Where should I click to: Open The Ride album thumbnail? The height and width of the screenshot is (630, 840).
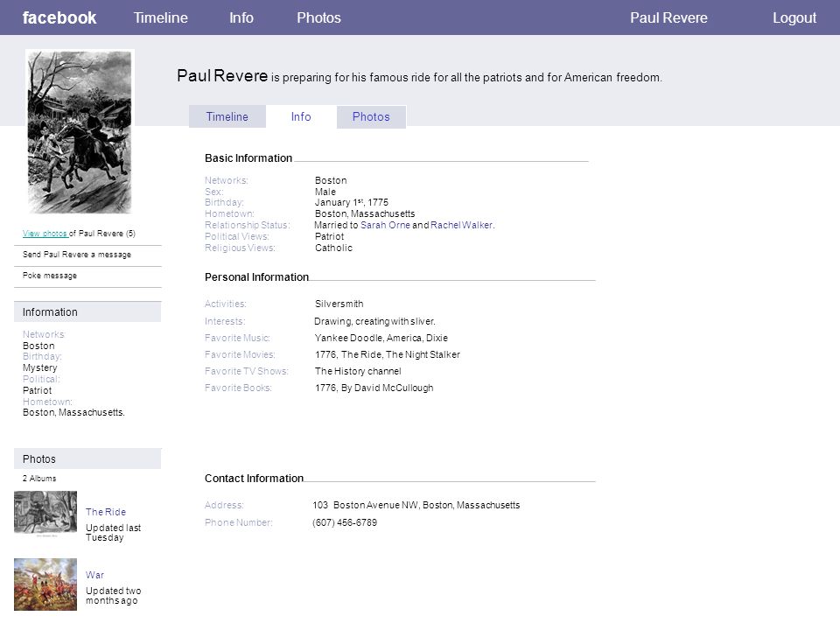[45, 514]
